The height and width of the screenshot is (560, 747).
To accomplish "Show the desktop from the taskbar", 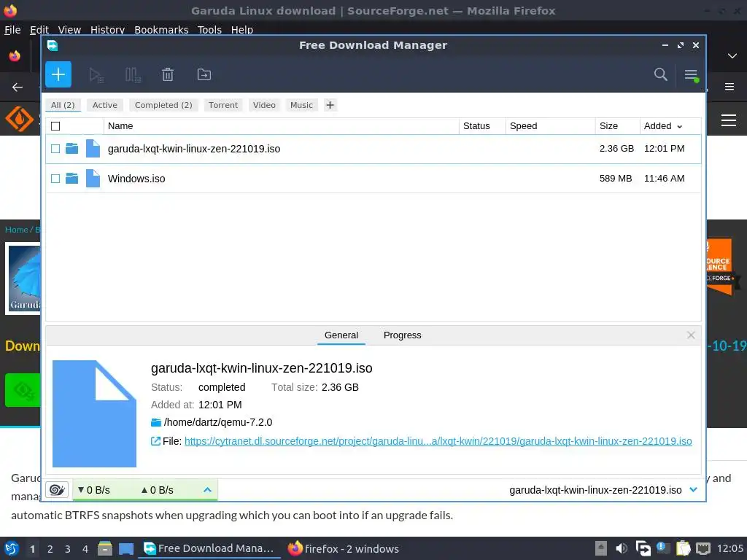I will pos(125,548).
